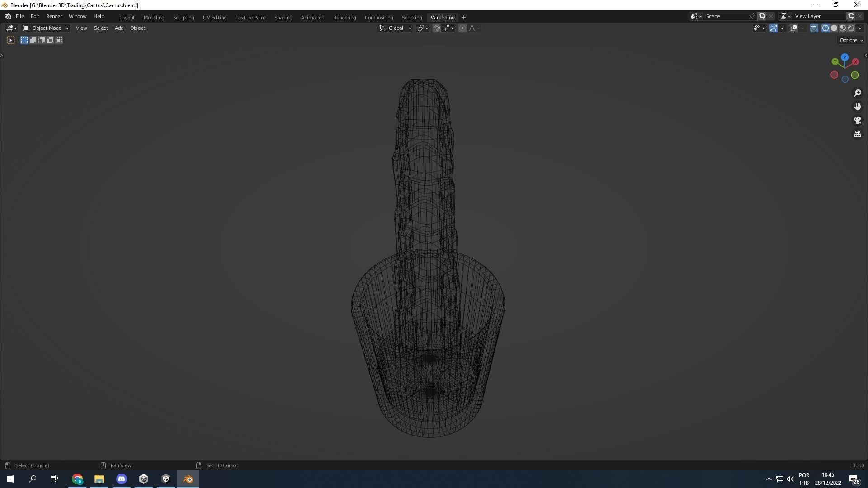
Task: Open the Edit menu
Action: (x=35, y=16)
